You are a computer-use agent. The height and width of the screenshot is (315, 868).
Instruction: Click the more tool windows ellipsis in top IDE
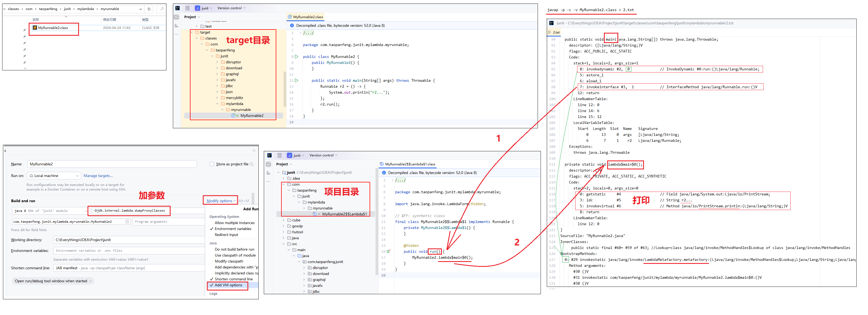click(176, 34)
